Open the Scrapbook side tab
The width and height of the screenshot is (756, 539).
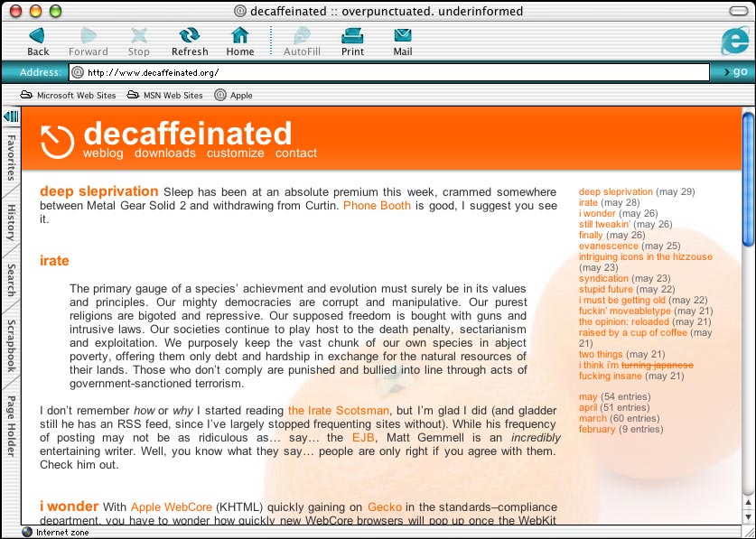11,346
